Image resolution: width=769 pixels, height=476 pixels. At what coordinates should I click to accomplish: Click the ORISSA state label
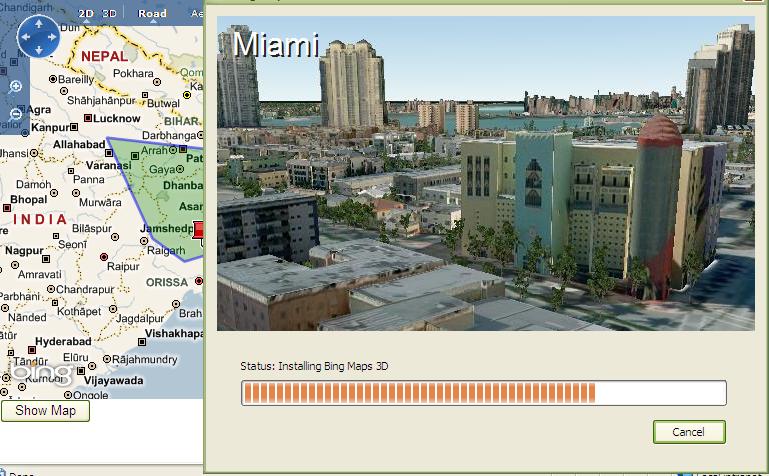[x=167, y=282]
